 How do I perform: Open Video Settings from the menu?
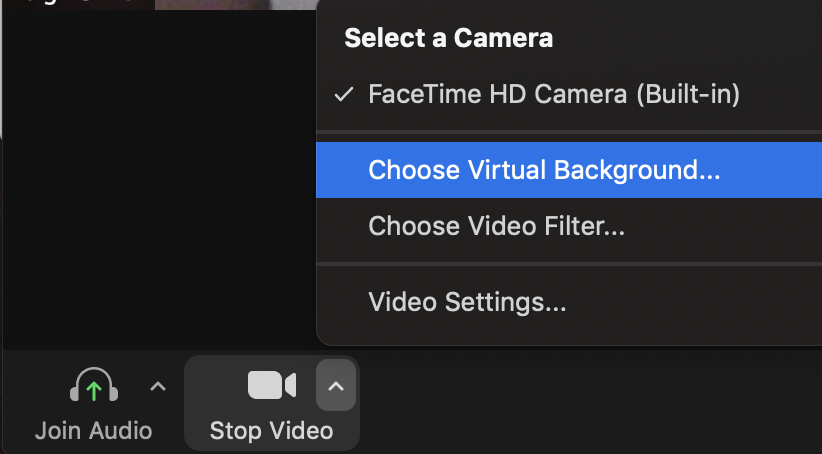click(x=569, y=302)
